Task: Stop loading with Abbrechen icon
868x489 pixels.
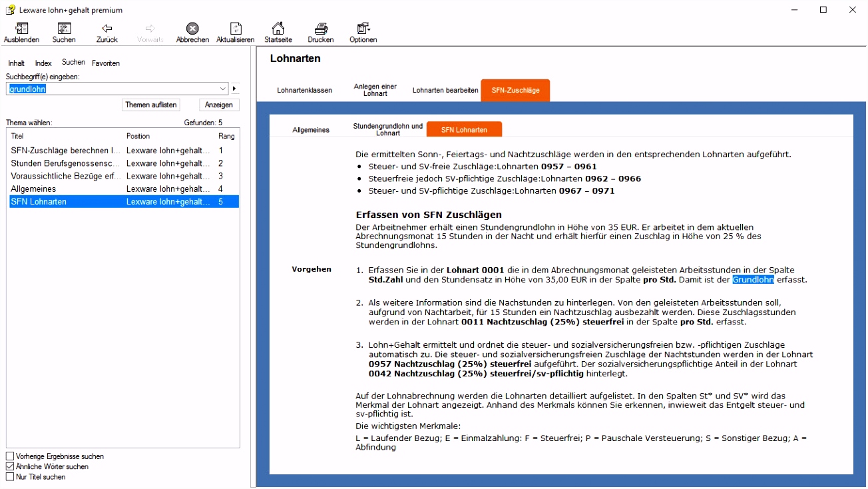Action: (192, 29)
